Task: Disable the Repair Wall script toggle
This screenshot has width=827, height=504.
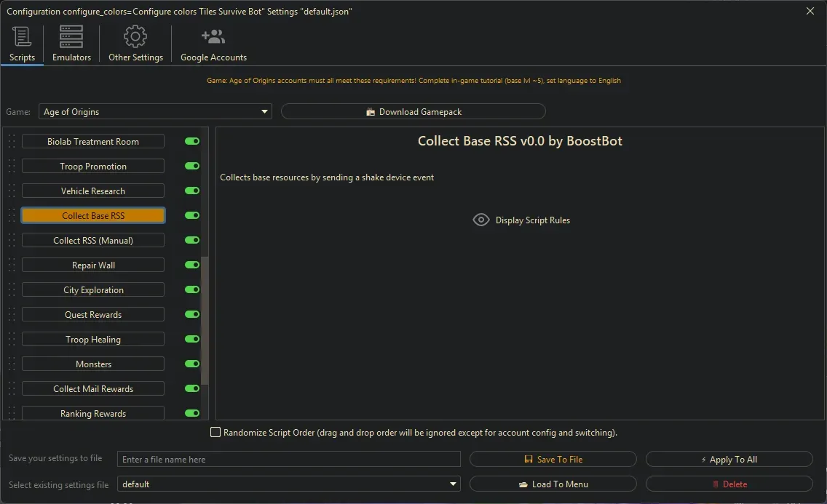Action: 191,265
